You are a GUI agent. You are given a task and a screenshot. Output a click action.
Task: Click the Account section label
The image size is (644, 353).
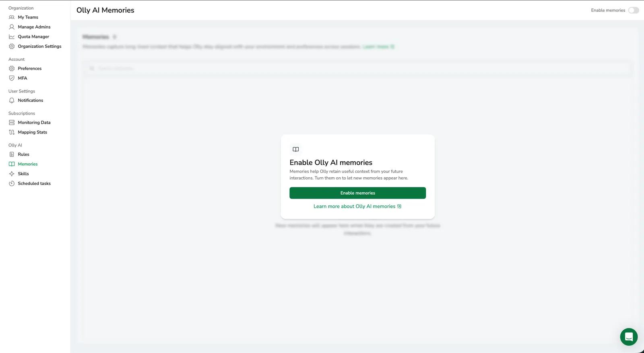click(x=17, y=59)
